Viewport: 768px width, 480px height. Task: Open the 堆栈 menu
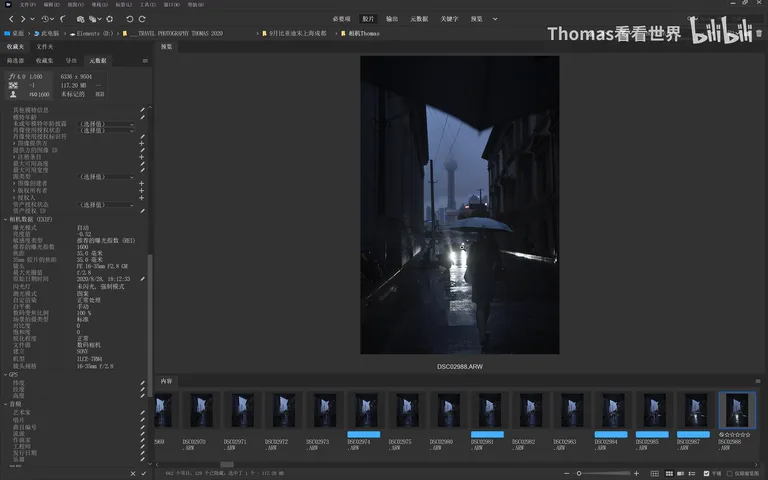99,4
